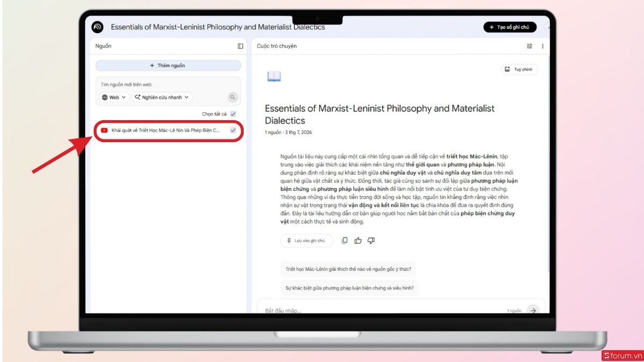The width and height of the screenshot is (644, 362).
Task: Click the Tạo sổ ghi chú button
Action: tap(510, 27)
